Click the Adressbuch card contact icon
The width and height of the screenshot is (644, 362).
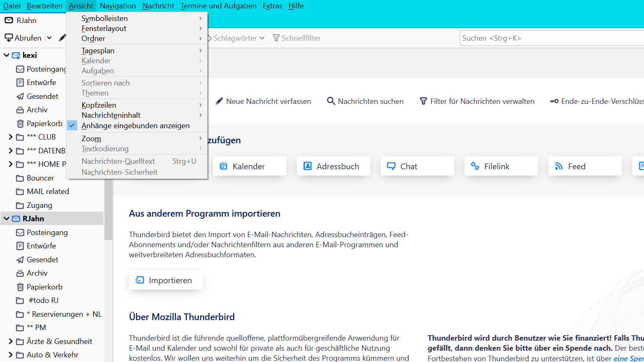(307, 166)
